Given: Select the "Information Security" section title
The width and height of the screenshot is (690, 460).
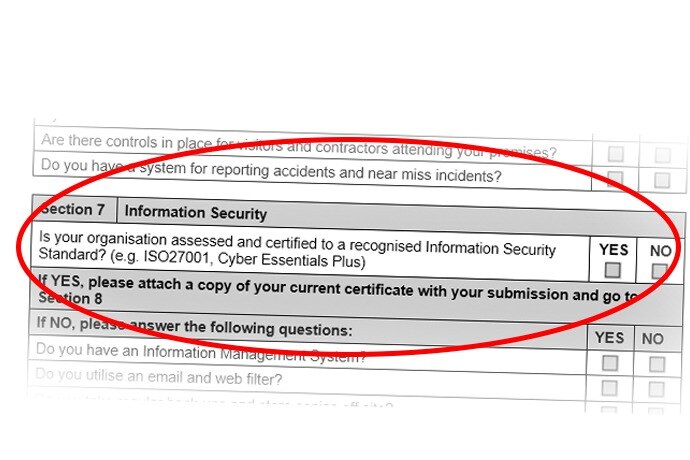Looking at the screenshot, I should [195, 213].
